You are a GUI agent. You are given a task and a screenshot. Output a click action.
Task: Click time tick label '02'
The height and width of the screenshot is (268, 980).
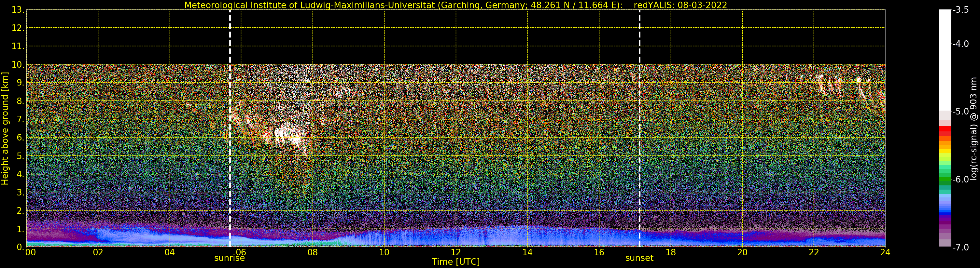[98, 252]
